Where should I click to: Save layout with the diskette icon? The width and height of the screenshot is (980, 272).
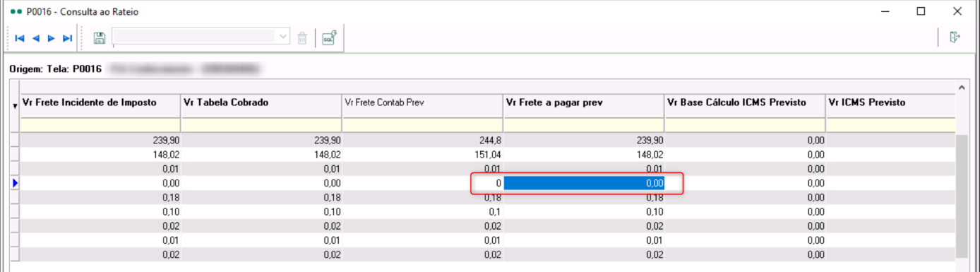(x=100, y=37)
